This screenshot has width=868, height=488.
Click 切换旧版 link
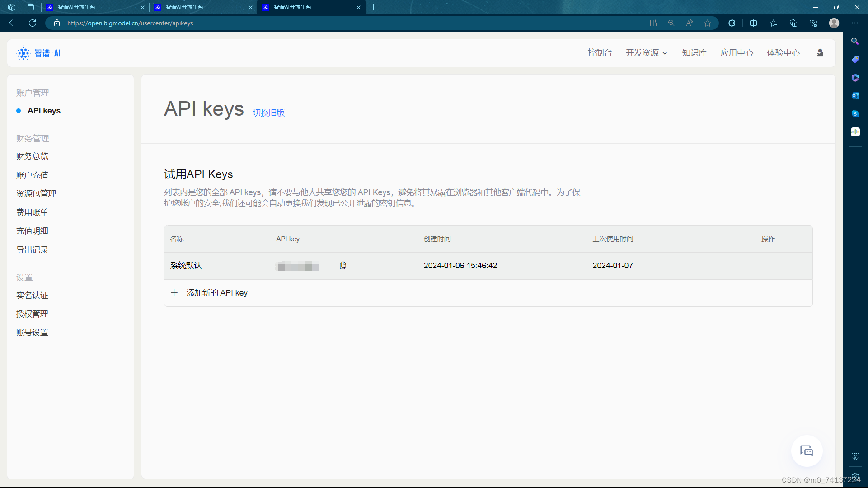point(268,113)
